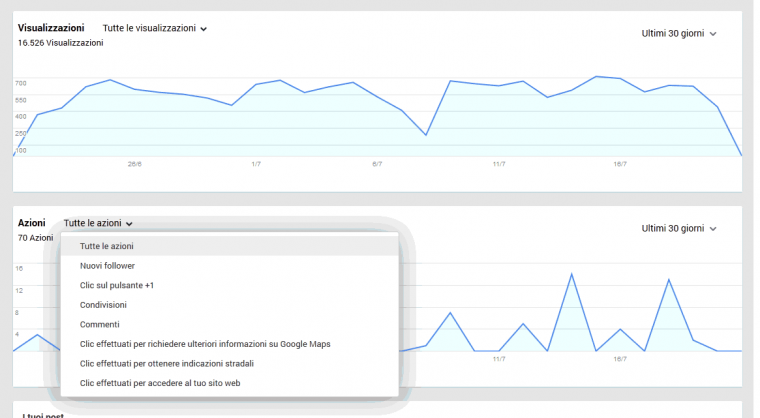The image size is (760, 418).
Task: Click the '16/7' date label on actions chart
Action: point(620,359)
